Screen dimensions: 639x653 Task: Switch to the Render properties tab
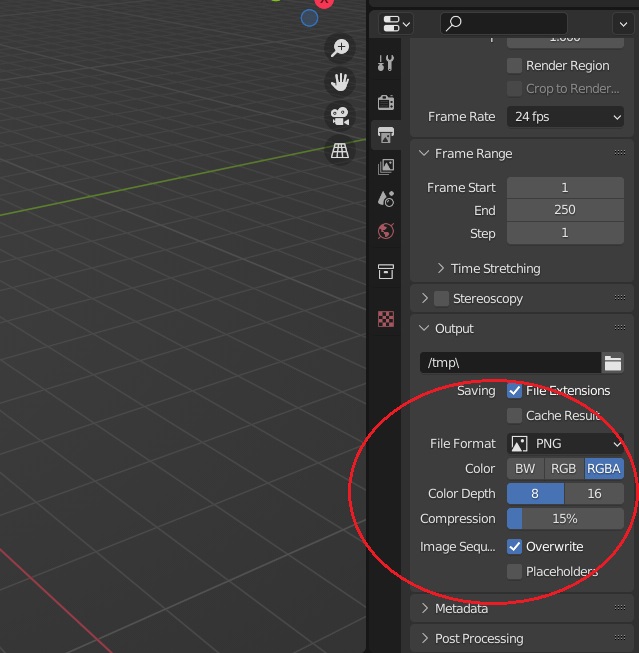click(386, 102)
